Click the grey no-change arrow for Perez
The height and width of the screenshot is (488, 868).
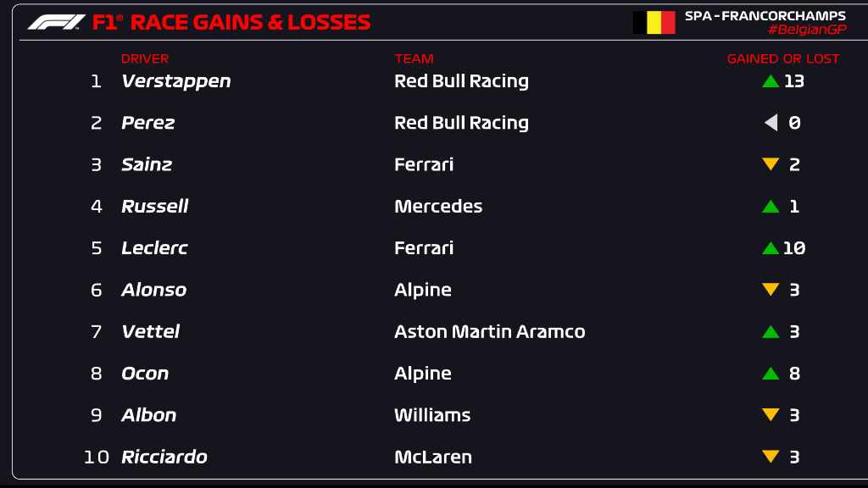pos(771,122)
